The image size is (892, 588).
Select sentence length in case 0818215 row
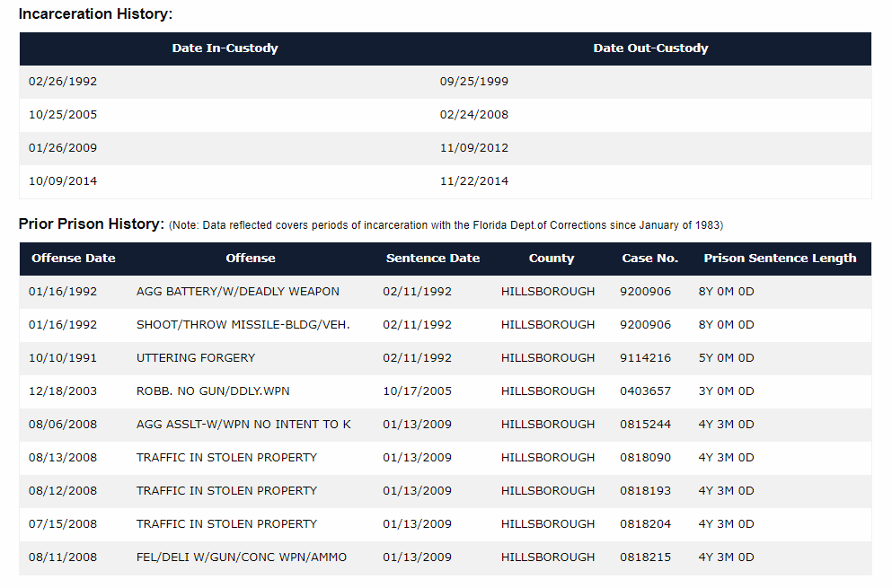pos(726,557)
